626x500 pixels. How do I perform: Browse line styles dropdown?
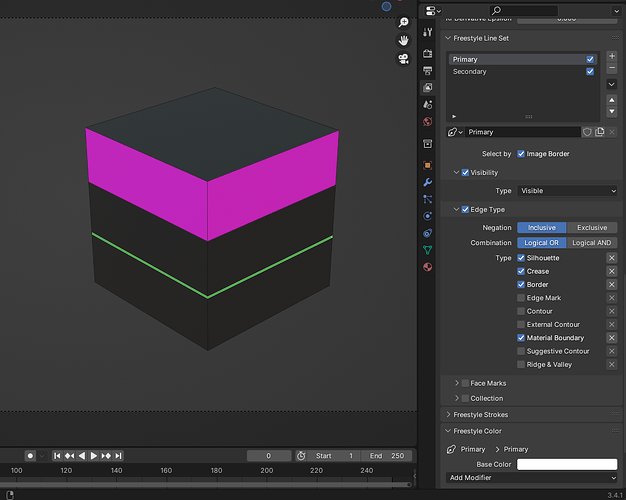click(x=455, y=132)
